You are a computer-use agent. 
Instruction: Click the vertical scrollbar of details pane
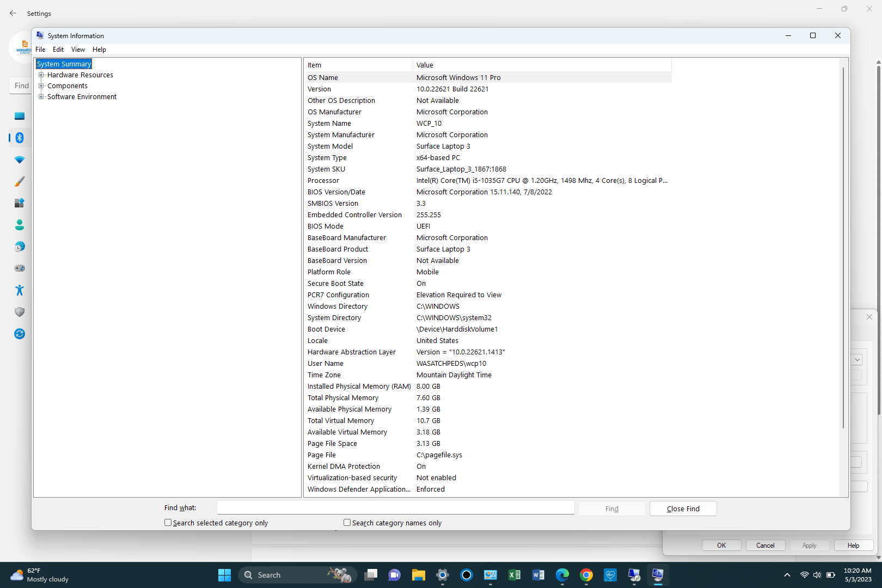(x=843, y=248)
